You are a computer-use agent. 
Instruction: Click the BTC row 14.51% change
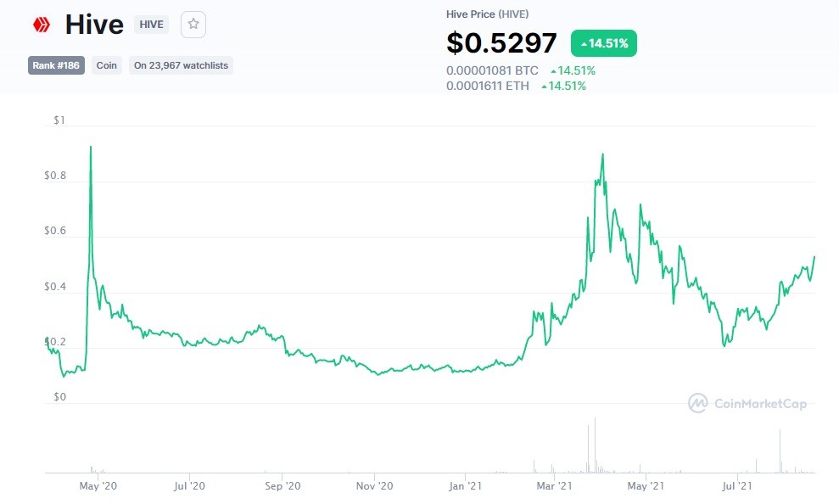click(x=573, y=70)
